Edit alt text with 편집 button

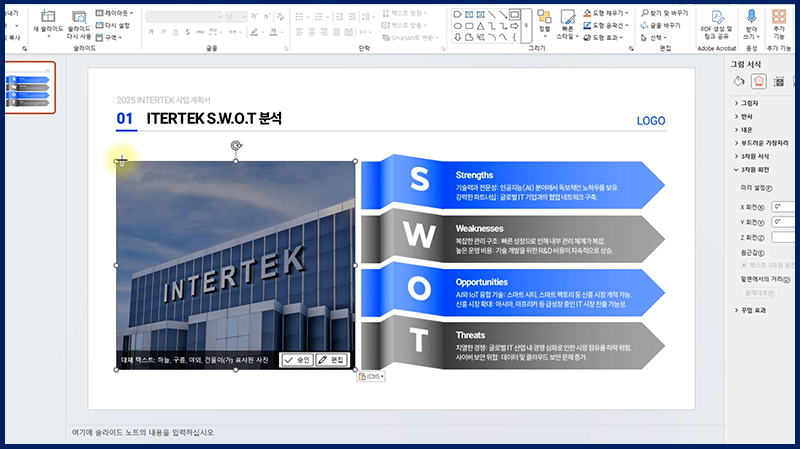point(332,360)
